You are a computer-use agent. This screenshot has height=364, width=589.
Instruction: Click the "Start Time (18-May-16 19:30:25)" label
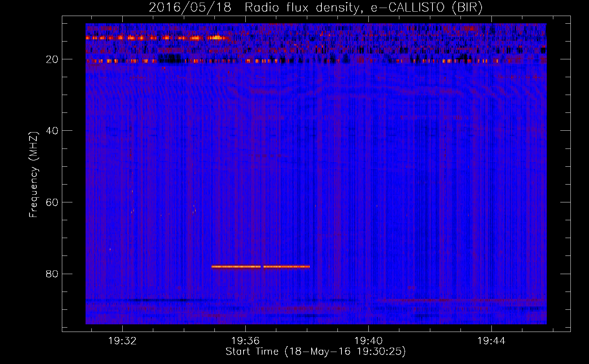[x=316, y=352]
